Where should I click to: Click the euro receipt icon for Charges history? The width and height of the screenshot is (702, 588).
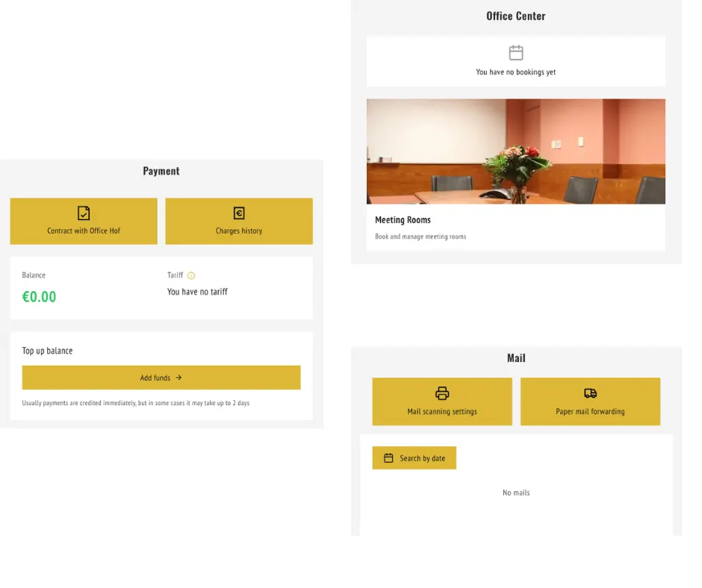(x=239, y=213)
